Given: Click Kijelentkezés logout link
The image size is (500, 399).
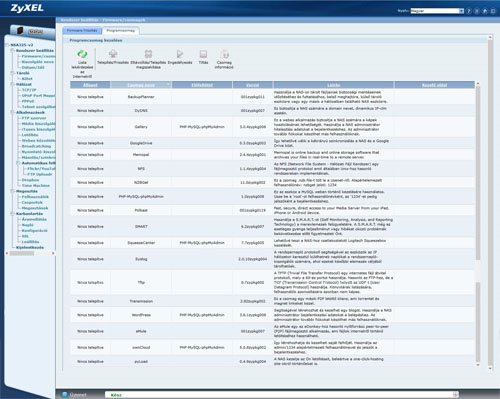Looking at the screenshot, I should pos(30,248).
